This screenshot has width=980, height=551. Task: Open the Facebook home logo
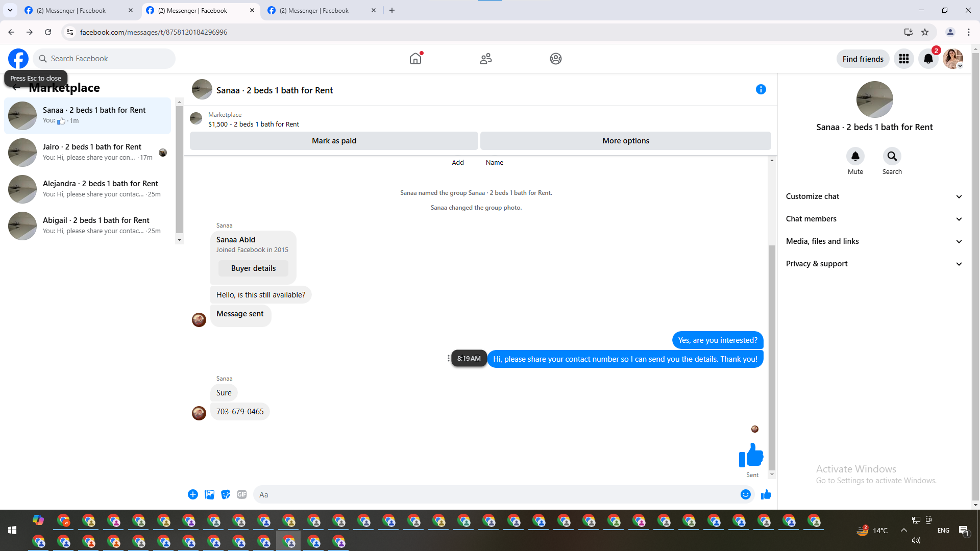click(x=18, y=59)
